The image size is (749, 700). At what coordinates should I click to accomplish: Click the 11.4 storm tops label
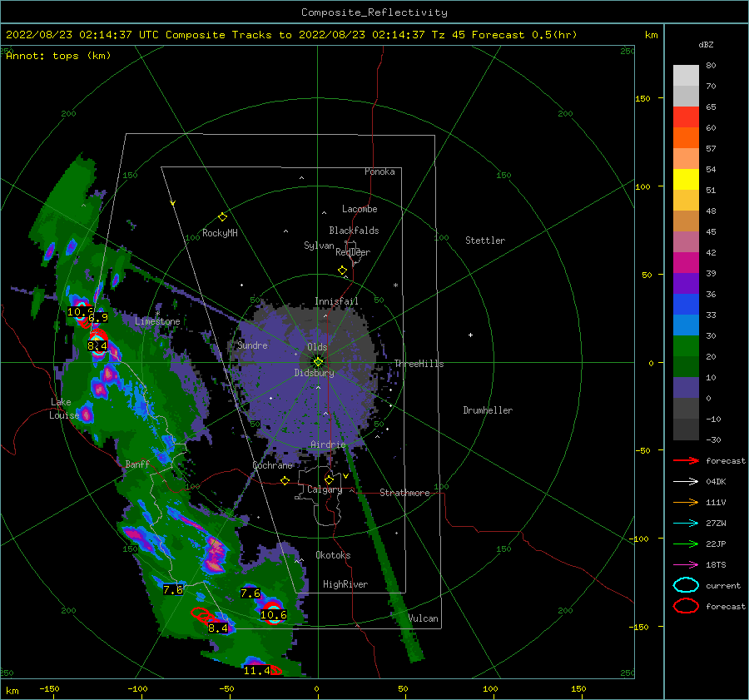[x=257, y=670]
